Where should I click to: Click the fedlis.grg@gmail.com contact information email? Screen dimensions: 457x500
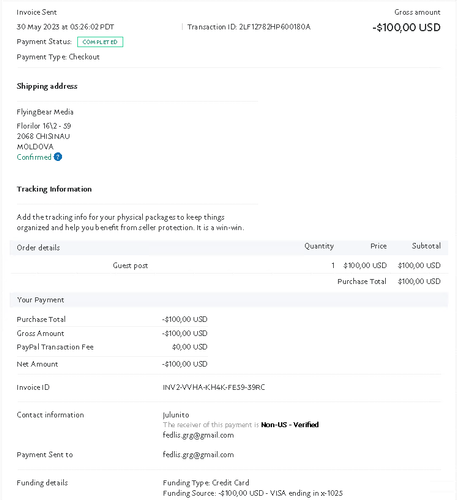click(198, 435)
